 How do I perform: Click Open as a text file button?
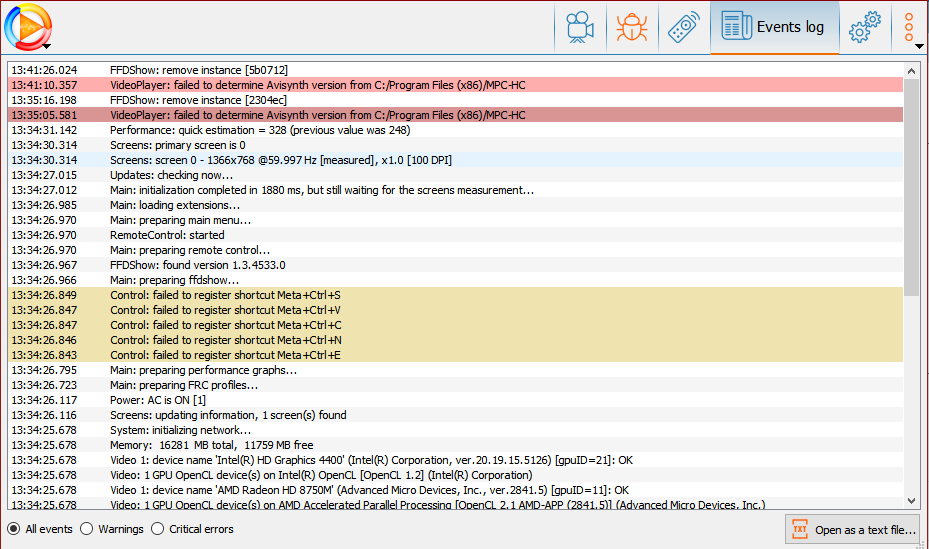coord(853,529)
